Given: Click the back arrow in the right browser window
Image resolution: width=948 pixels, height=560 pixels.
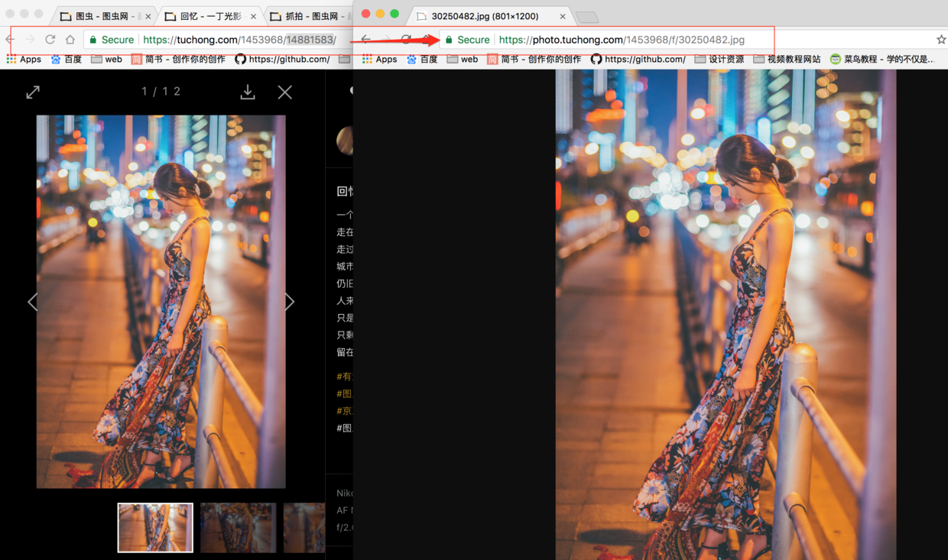Looking at the screenshot, I should pos(366,40).
